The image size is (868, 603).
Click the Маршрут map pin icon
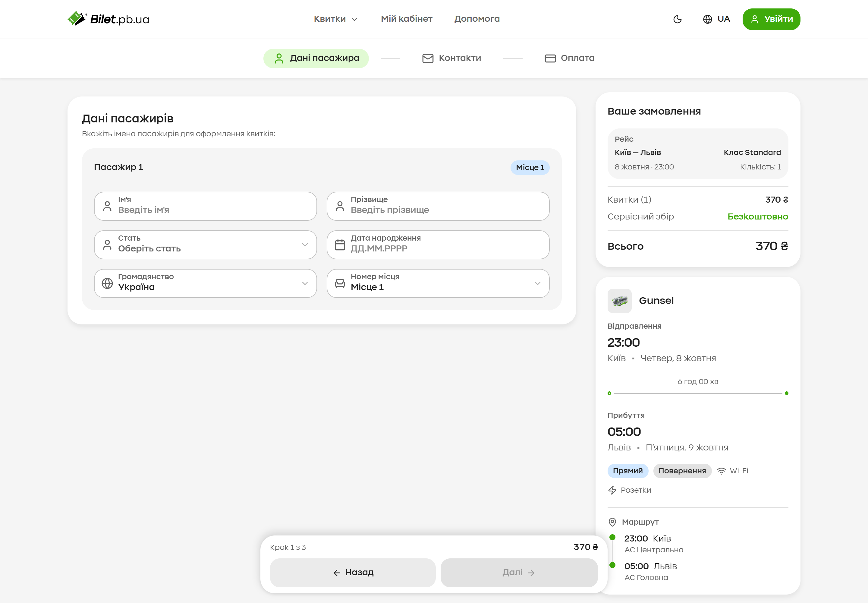click(612, 522)
